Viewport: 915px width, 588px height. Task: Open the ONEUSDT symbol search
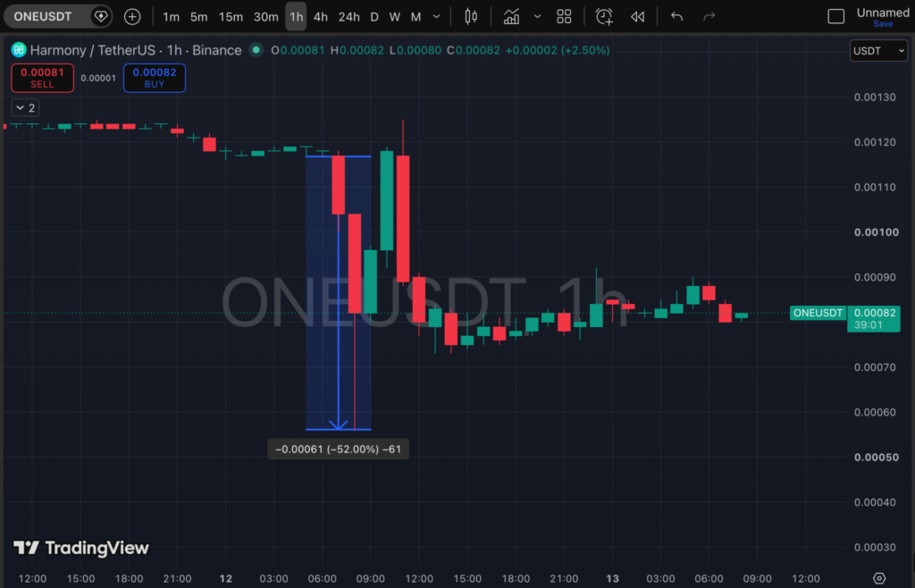click(x=43, y=16)
